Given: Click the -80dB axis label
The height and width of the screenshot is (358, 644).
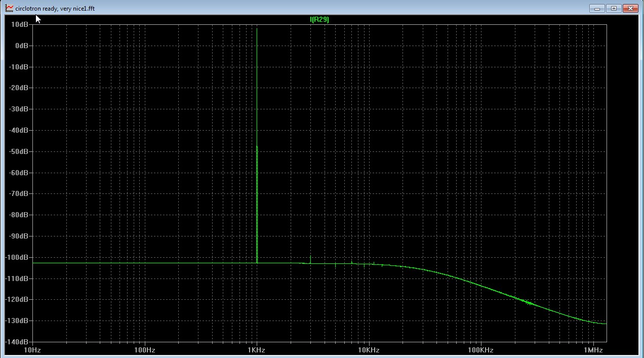Looking at the screenshot, I should (18, 215).
